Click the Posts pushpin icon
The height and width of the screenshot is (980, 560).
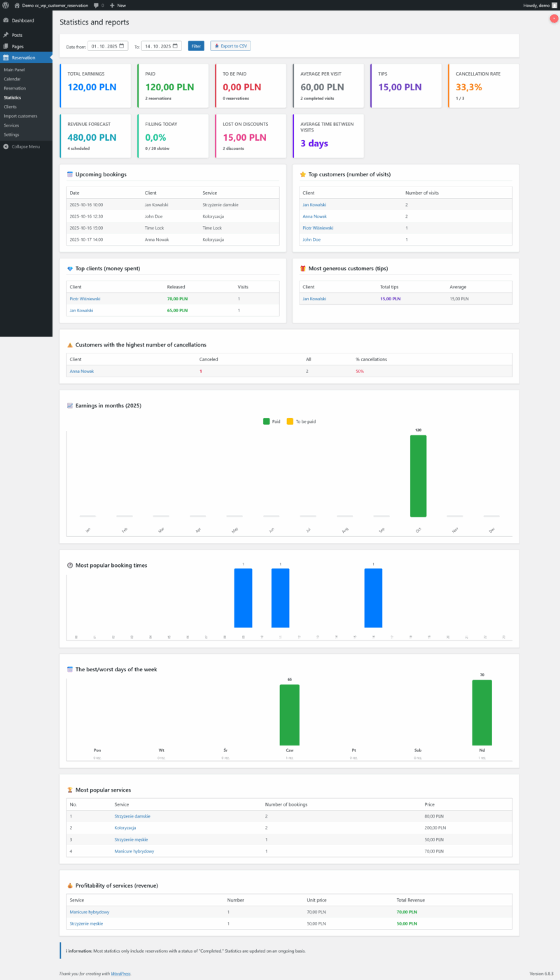[x=6, y=35]
